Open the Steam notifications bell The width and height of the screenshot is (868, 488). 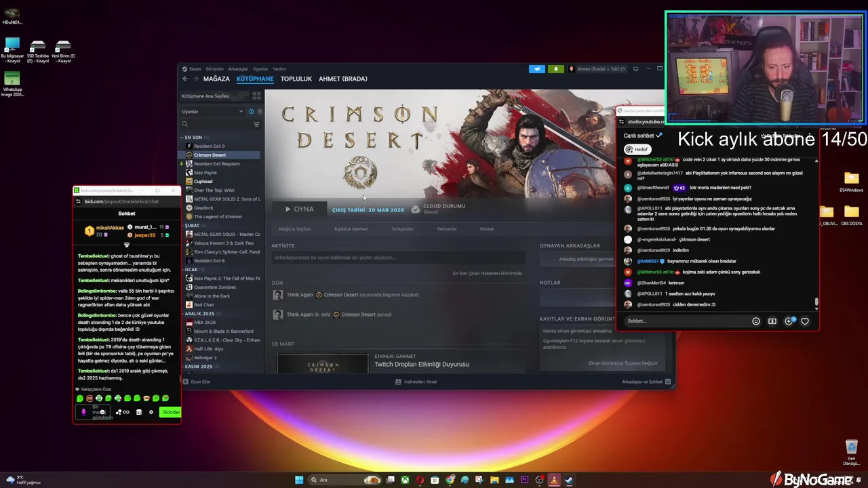[x=556, y=68]
